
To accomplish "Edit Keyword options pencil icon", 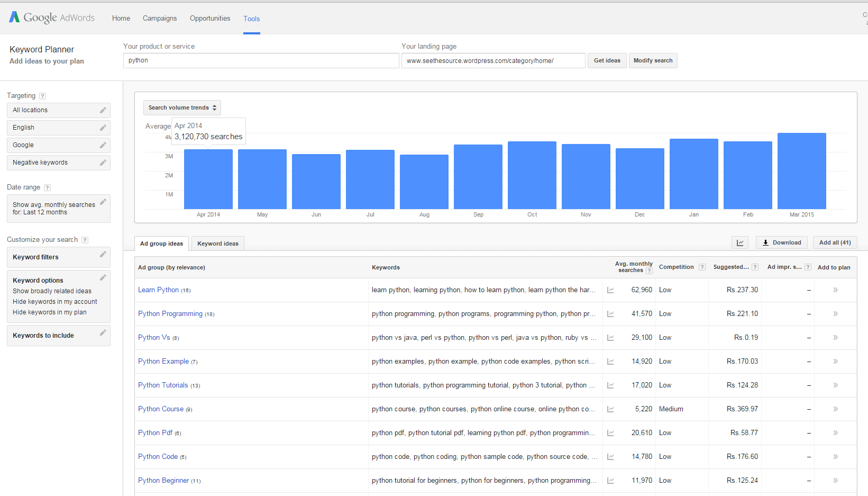I will 103,277.
